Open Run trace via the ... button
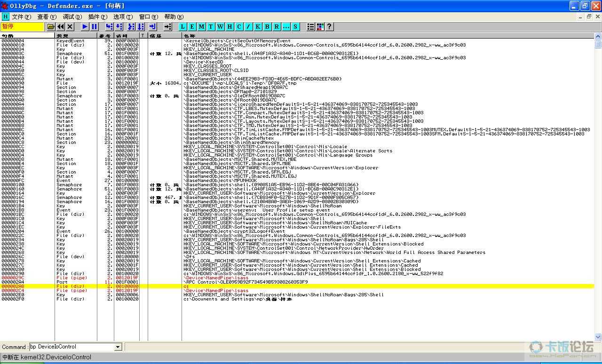Screen dimensions: 602x364 coord(286,27)
